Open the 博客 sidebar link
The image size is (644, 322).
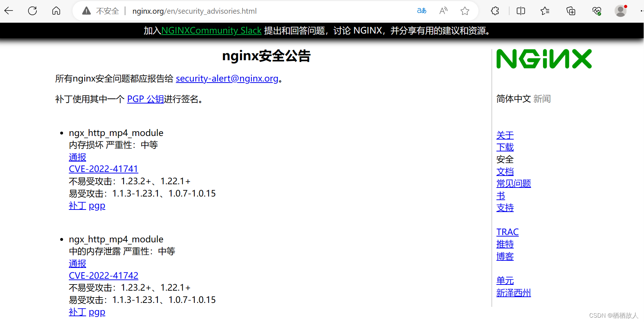505,256
